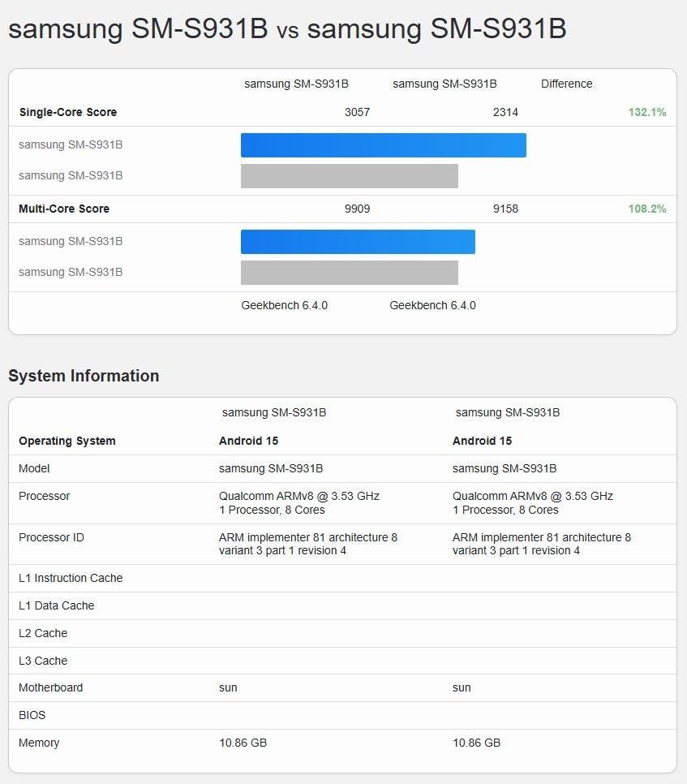687x784 pixels.
Task: Click the page title comparing two samsung SM-S931B
Action: click(287, 28)
